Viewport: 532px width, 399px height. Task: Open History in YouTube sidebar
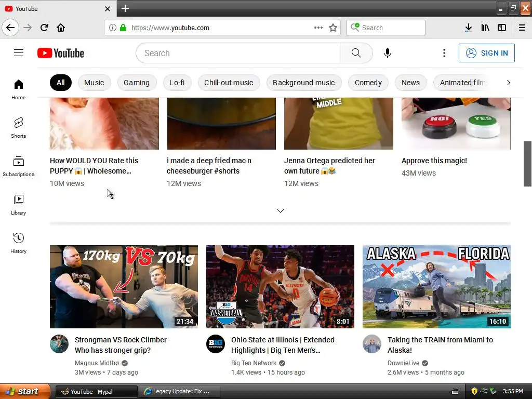pyautogui.click(x=19, y=243)
